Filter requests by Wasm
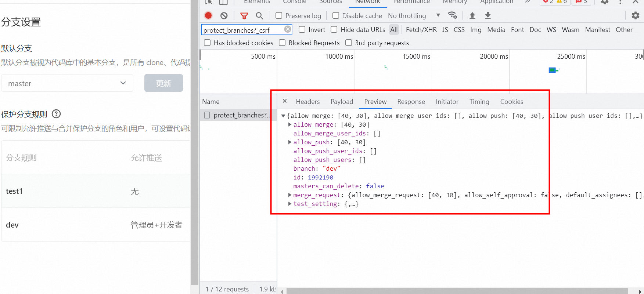Screen dimensions: 644x294 point(571,29)
